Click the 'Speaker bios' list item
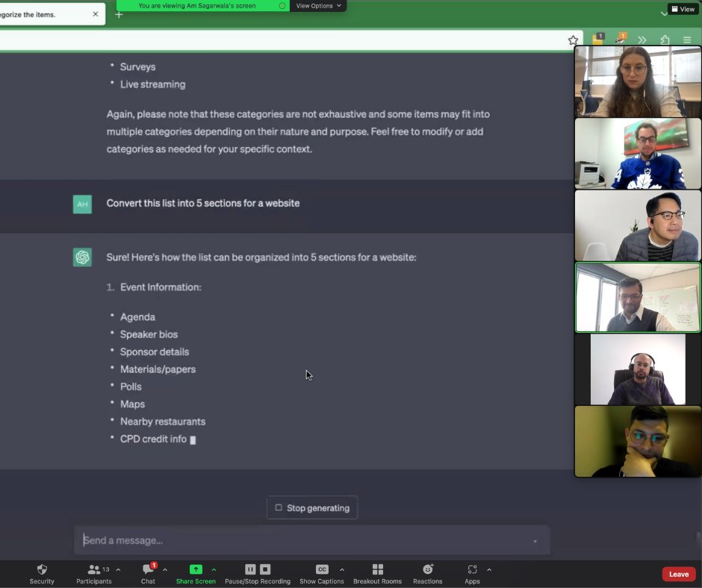 click(x=149, y=334)
